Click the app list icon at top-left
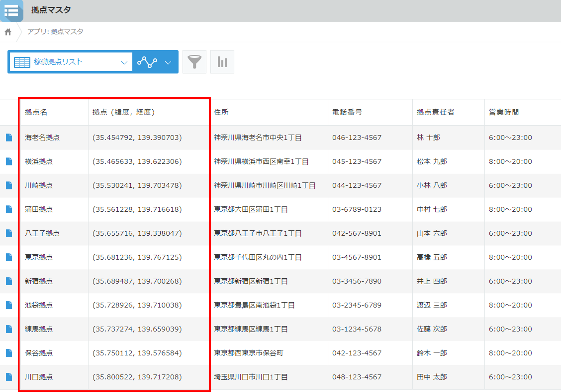The image size is (561, 392). point(12,11)
